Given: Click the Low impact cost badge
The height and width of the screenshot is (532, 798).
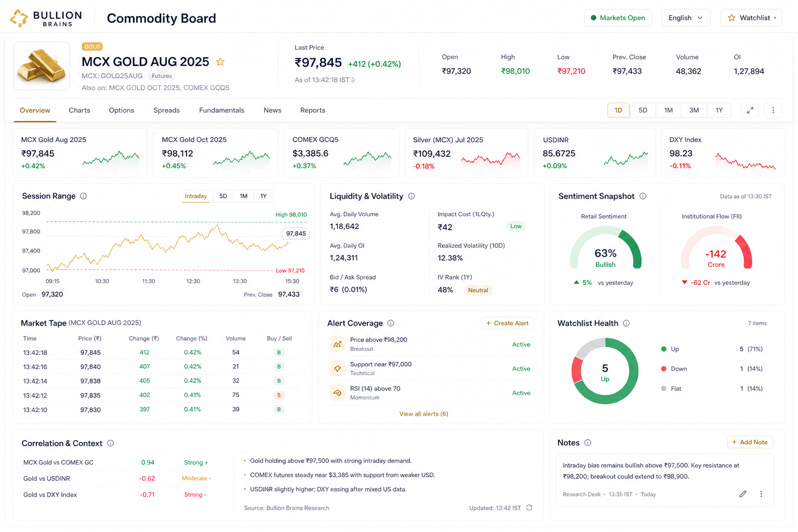Looking at the screenshot, I should pos(516,226).
